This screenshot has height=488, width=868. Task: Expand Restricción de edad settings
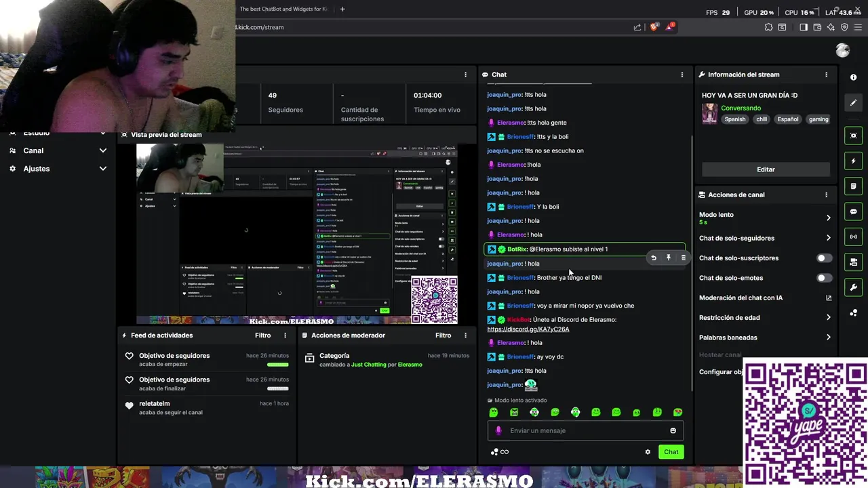click(828, 317)
